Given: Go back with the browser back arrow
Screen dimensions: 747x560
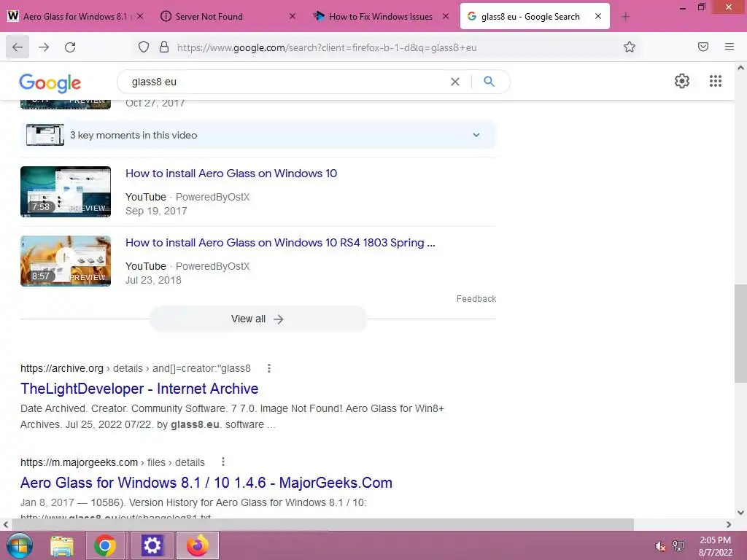Looking at the screenshot, I should click(x=18, y=47).
